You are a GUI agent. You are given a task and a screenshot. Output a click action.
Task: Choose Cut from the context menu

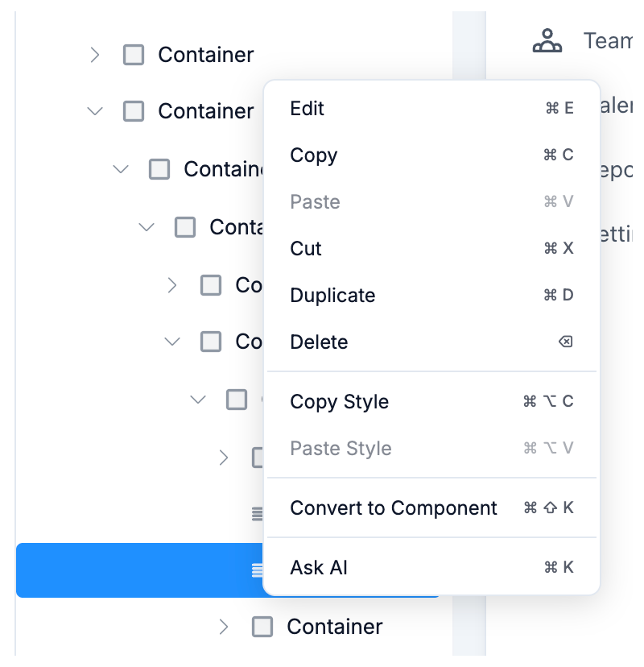306,249
